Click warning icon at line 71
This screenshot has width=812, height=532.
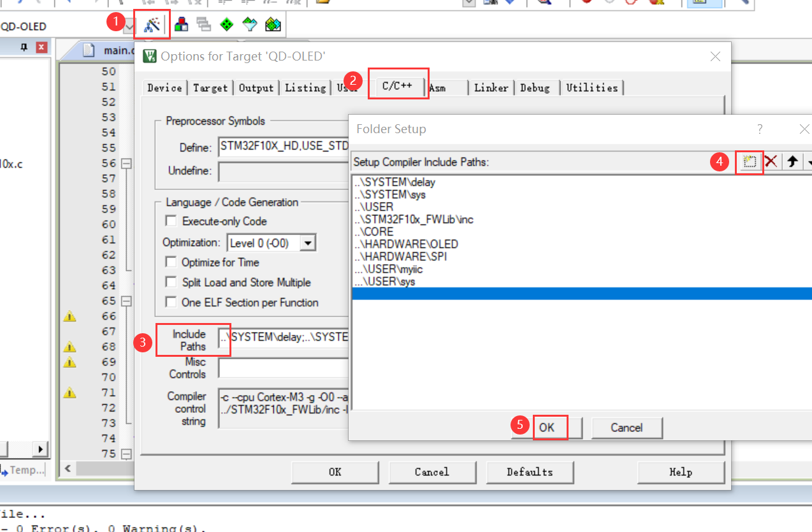69,392
